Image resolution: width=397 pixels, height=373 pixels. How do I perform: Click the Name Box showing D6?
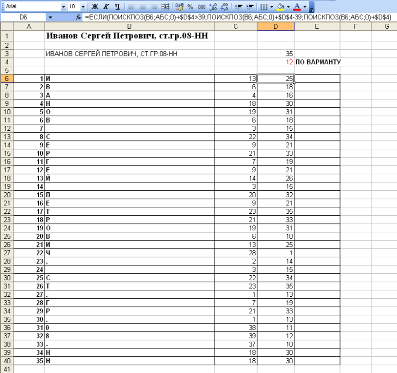coord(23,17)
